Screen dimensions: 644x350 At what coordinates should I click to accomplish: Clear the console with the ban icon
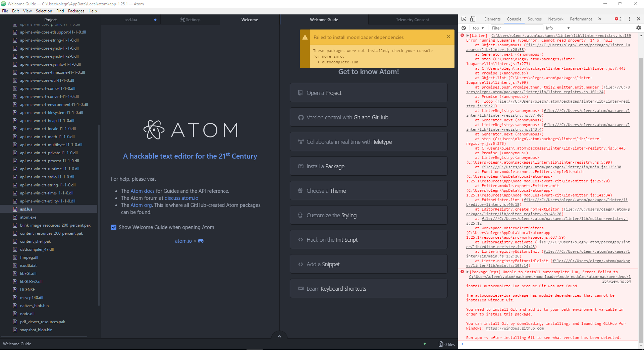[x=464, y=28]
